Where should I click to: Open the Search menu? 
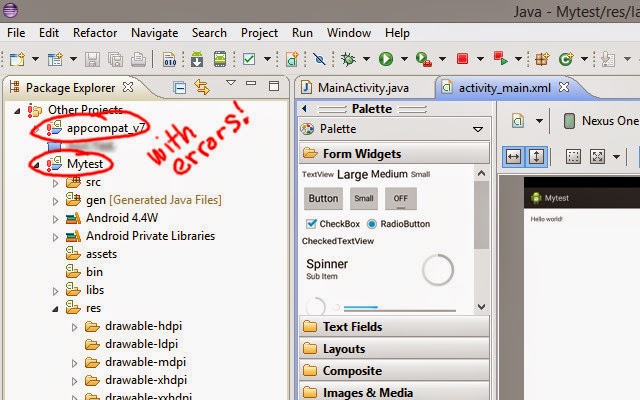[x=209, y=33]
